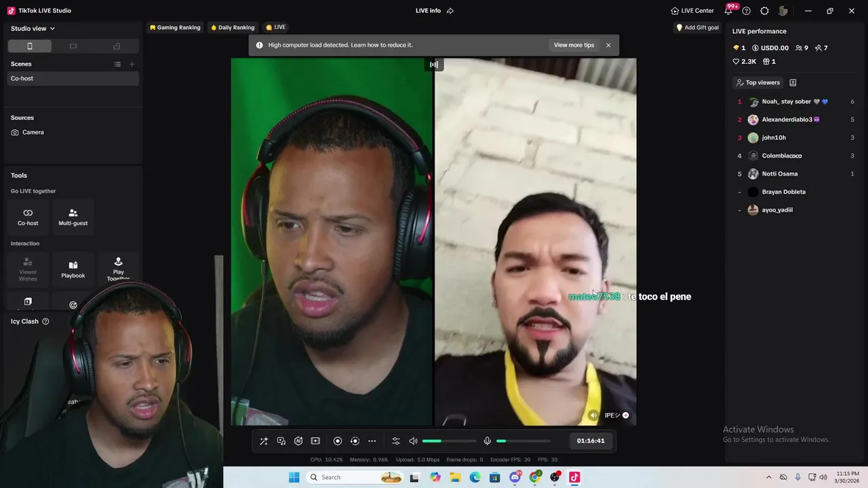
Task: Open Microsoft Edge from taskbar
Action: 475,477
